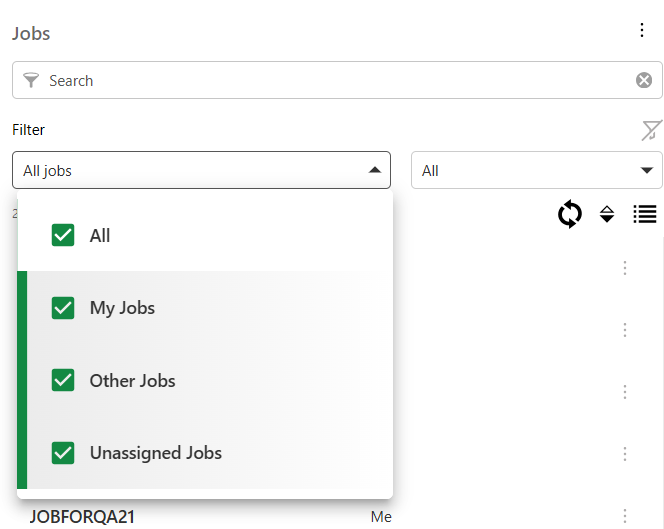664x529 pixels.
Task: Uncheck the All checkbox
Action: 63,236
